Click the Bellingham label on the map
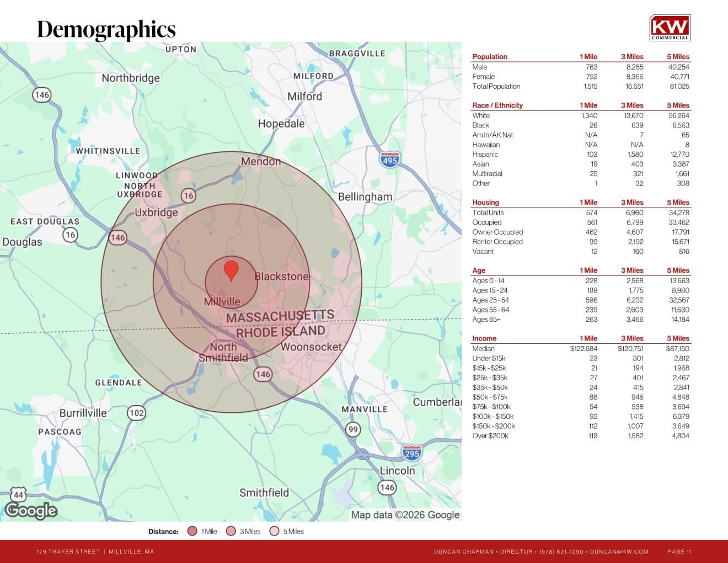 tap(365, 197)
